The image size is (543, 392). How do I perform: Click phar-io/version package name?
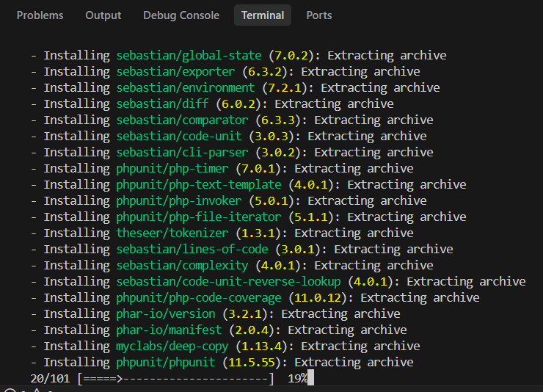pos(166,314)
